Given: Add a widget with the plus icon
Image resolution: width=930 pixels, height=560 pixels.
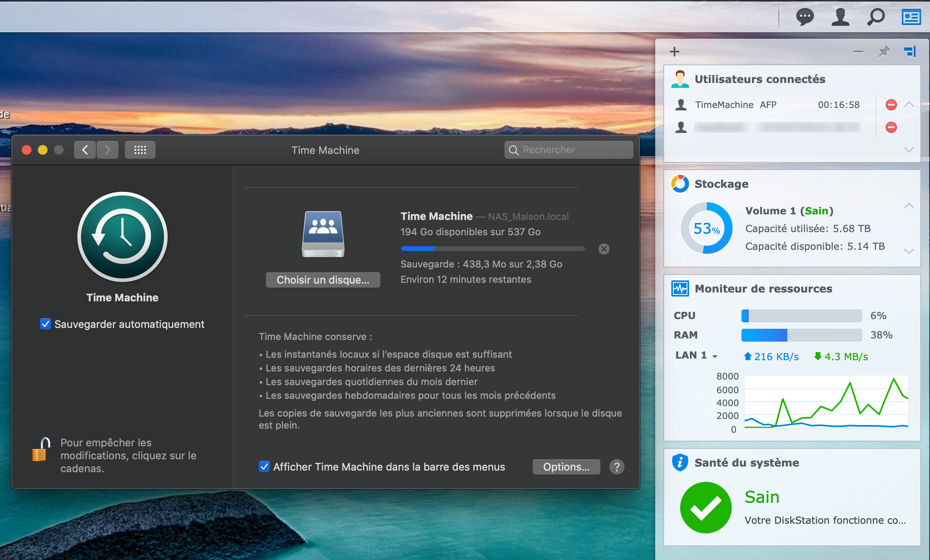Looking at the screenshot, I should click(x=675, y=52).
